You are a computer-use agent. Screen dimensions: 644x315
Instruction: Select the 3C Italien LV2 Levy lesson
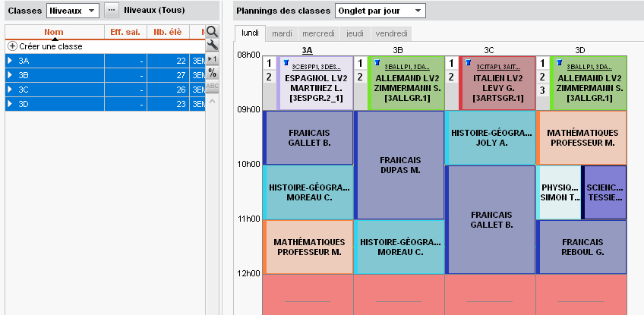[497, 83]
